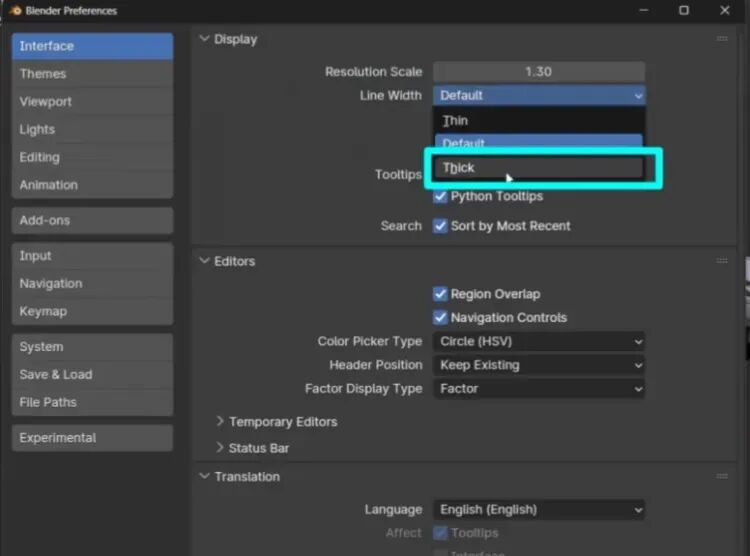Open Save & Load preferences
The width and height of the screenshot is (750, 556).
(x=92, y=374)
